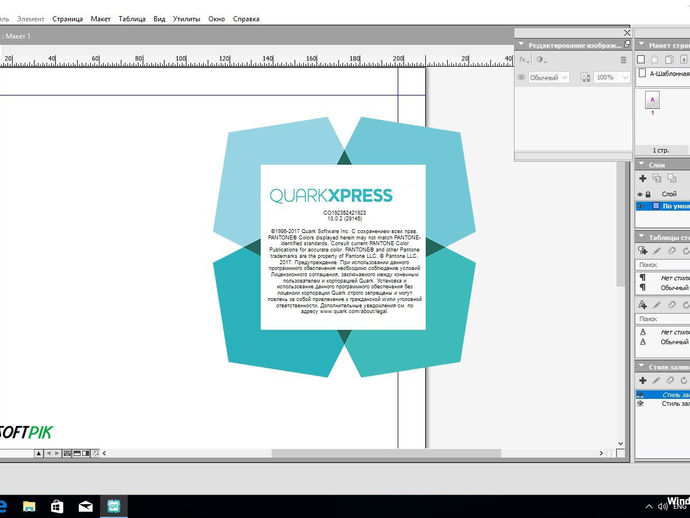Click the link icon in Callout Styles toolbar
The height and width of the screenshot is (518, 690).
click(x=670, y=380)
